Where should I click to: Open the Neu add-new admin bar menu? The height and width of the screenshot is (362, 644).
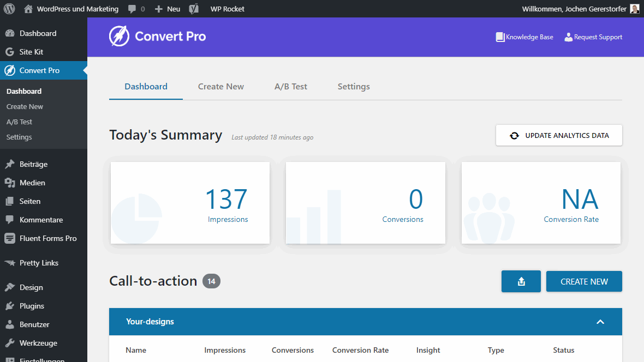coord(168,9)
